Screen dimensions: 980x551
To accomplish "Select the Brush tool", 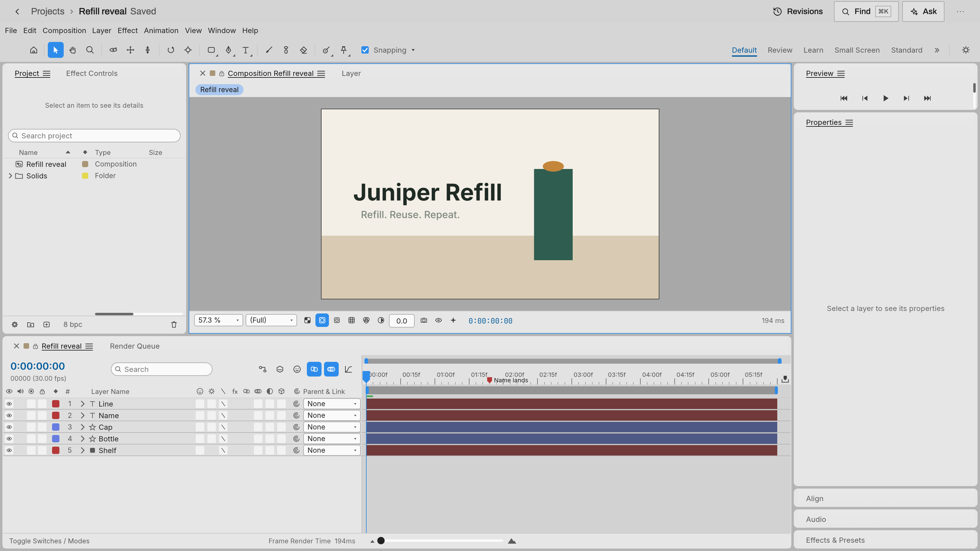I will [x=269, y=50].
